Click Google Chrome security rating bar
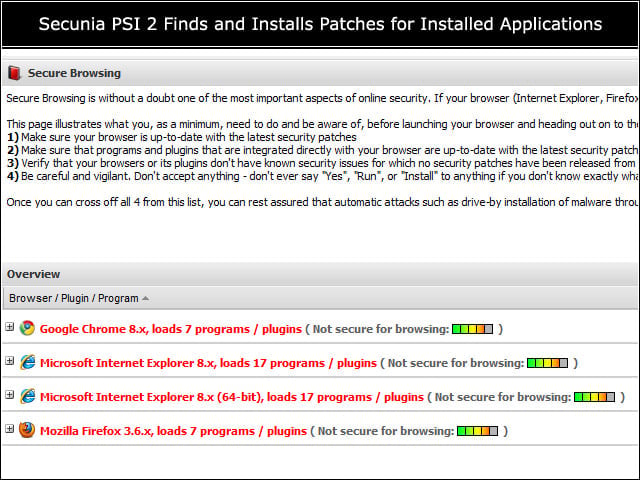Image resolution: width=640 pixels, height=480 pixels. coord(472,329)
